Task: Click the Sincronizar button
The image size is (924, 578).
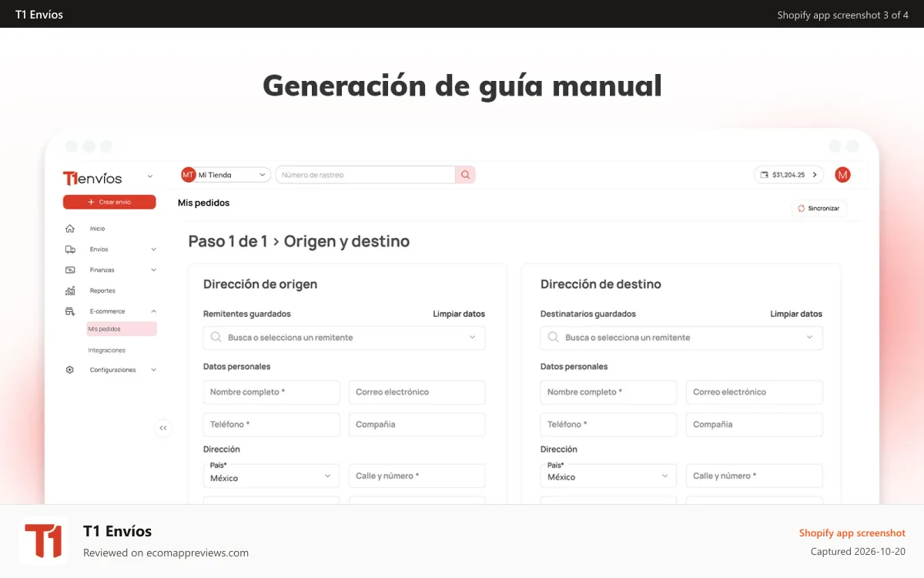Action: point(819,208)
